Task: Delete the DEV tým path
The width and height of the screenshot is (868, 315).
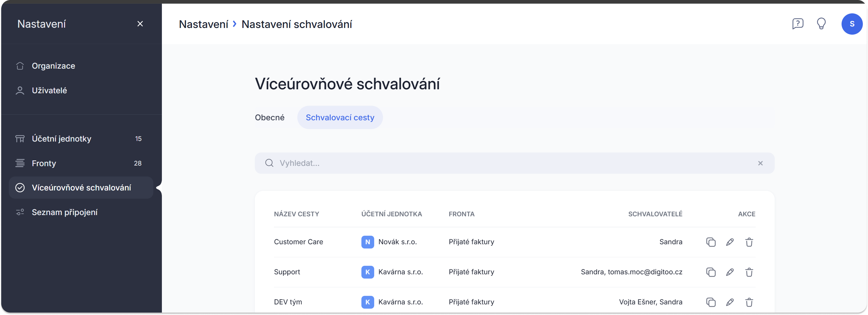Action: (x=749, y=302)
